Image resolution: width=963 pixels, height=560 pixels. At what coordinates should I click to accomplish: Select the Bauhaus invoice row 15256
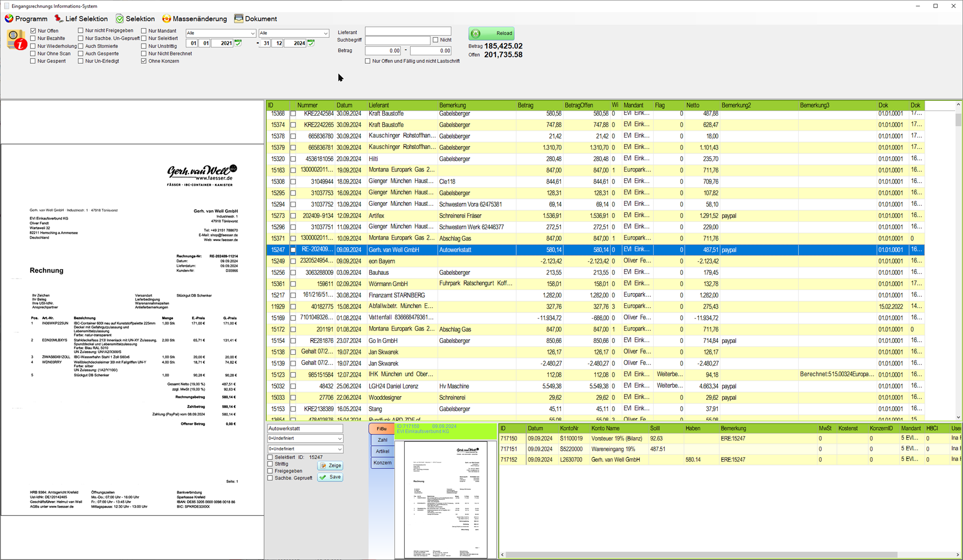(595, 272)
